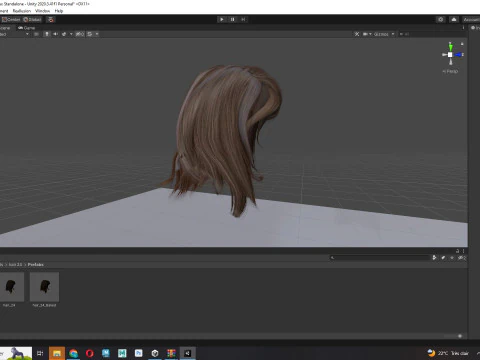Viewport: 480px width, 360px height.
Task: Open the Scene view panel options menu
Action: point(463,28)
